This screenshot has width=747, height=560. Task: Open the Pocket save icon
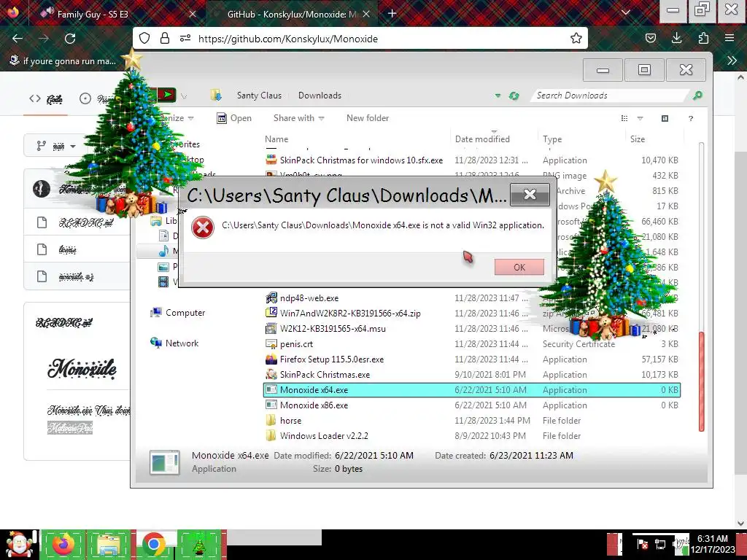pyautogui.click(x=650, y=39)
